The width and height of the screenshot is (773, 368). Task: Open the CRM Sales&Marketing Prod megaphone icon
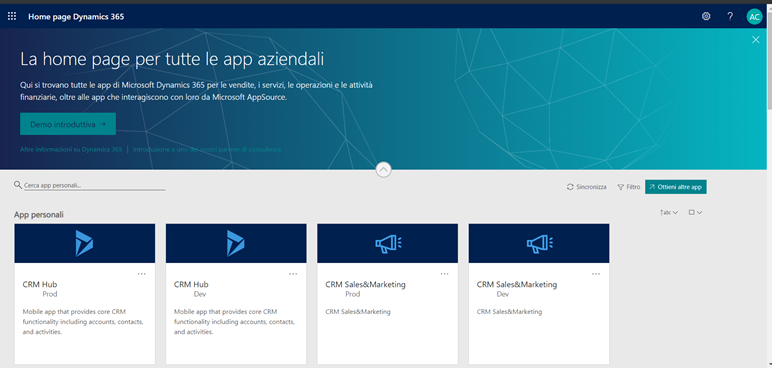pos(387,243)
